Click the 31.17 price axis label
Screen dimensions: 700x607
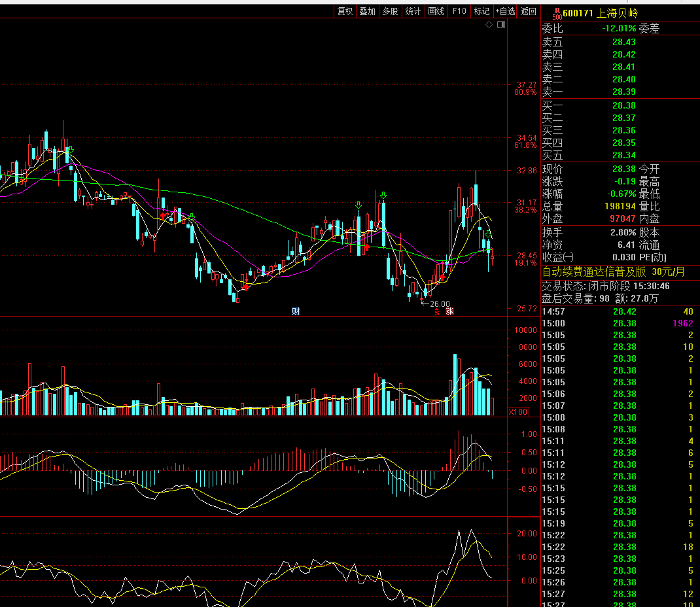point(527,203)
